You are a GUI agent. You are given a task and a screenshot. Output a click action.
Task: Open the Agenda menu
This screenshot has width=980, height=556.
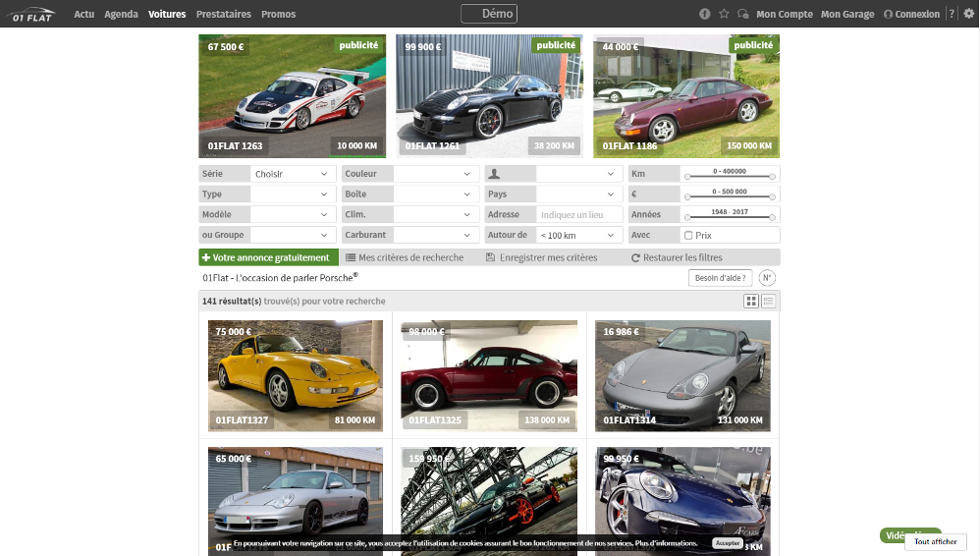click(x=121, y=14)
